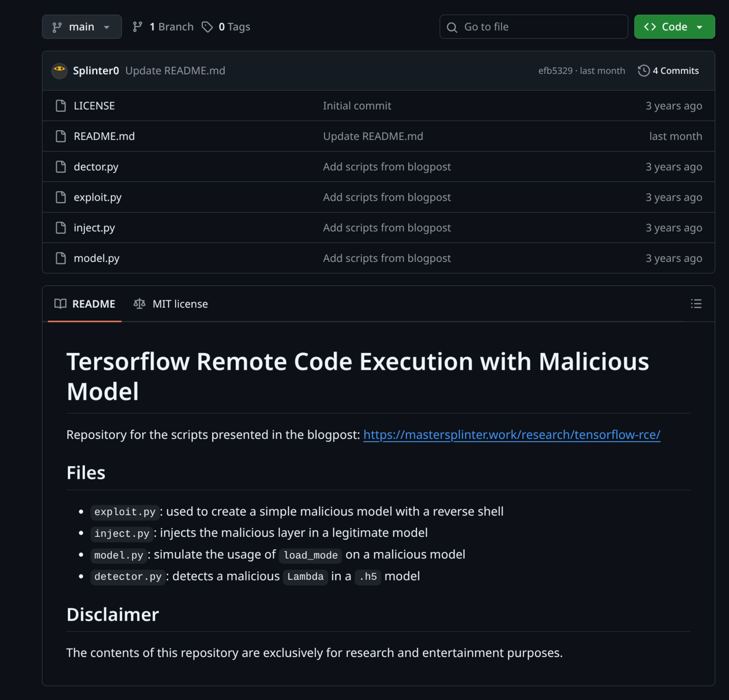Click the book icon on README tab
Viewport: 729px width, 700px height.
61,304
